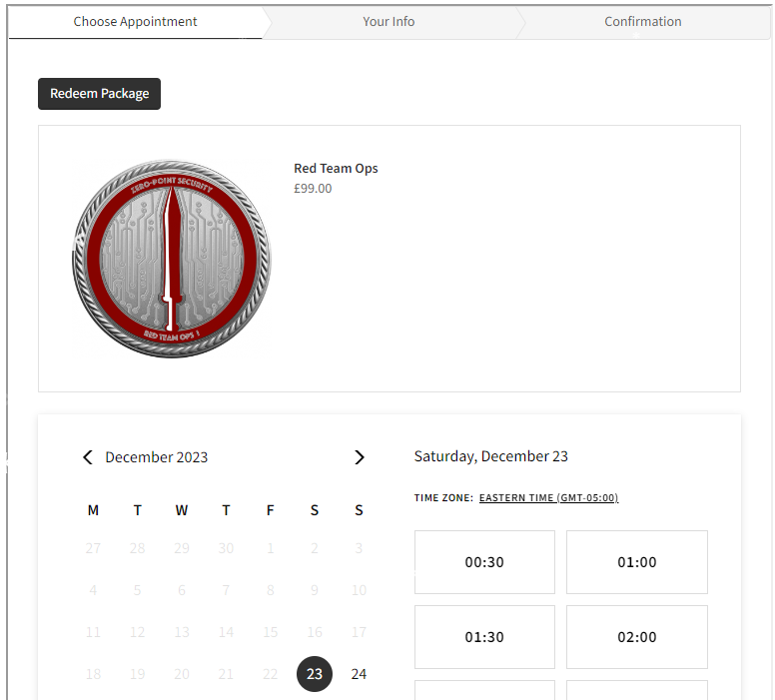Select December 23 on the calendar
The width and height of the screenshot is (775, 700).
(315, 674)
